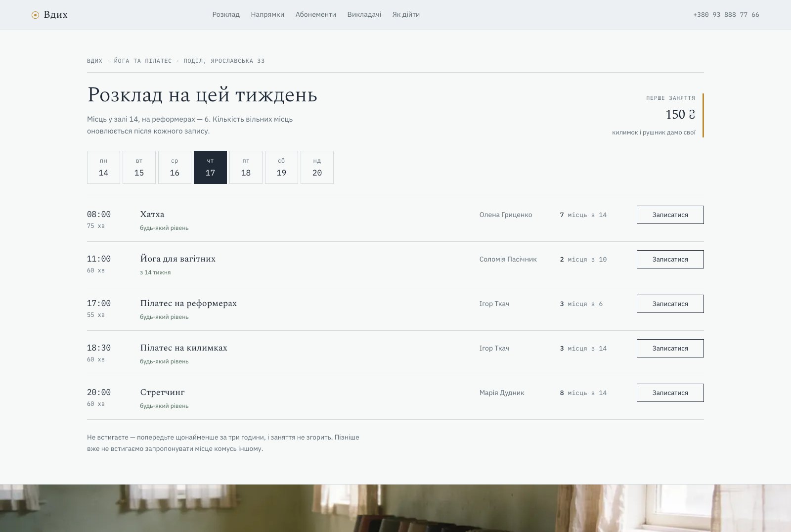791x532 pixels.
Task: Register for Пілатес на килимках at 18:30
Action: click(x=670, y=348)
